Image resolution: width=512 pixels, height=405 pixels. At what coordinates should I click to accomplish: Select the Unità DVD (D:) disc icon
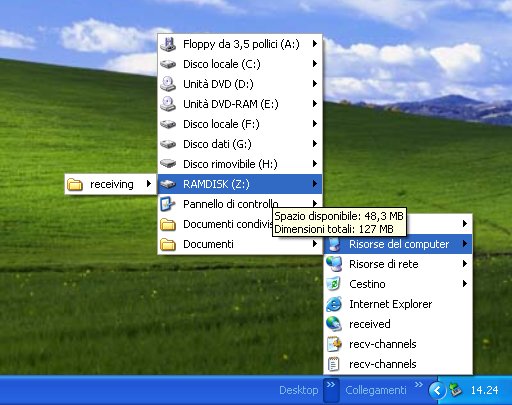coord(168,84)
